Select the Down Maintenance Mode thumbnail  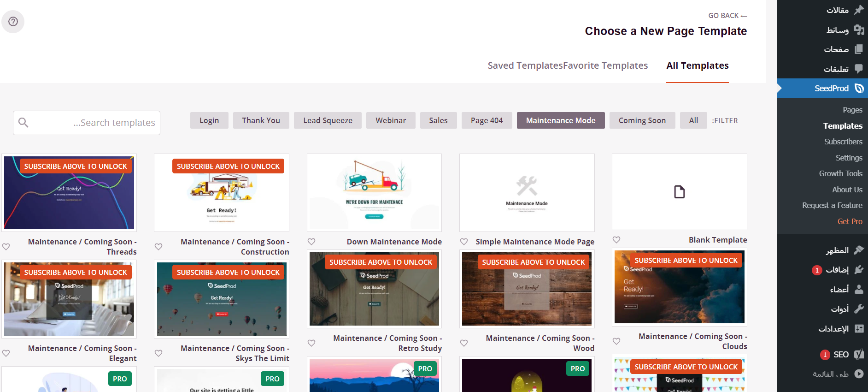coord(374,193)
